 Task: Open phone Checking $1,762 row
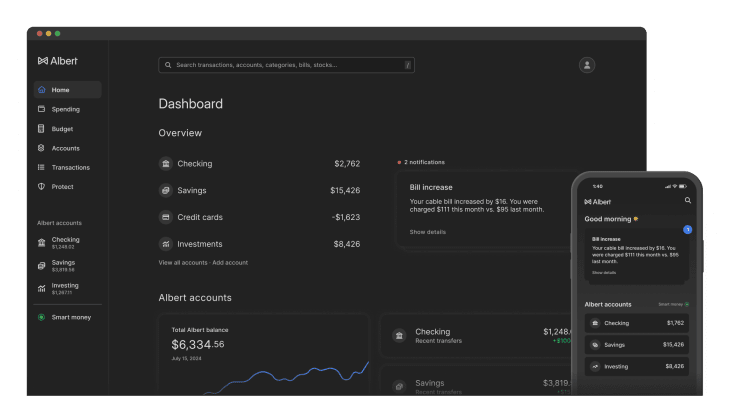coord(636,323)
